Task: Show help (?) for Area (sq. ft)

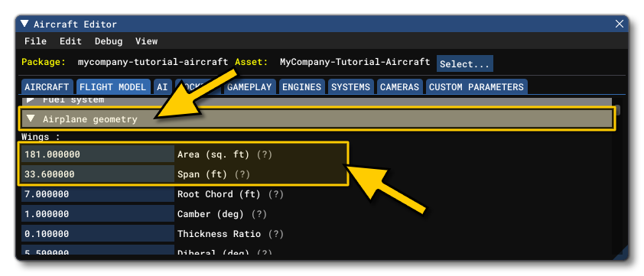Action: (265, 154)
